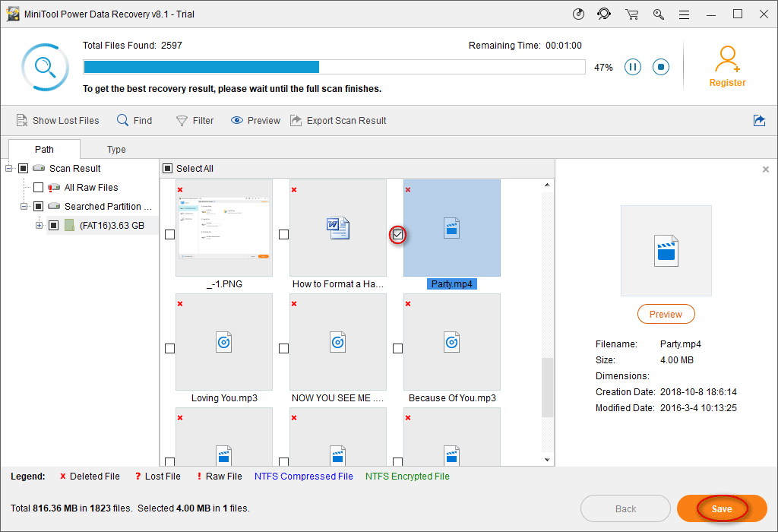Switch to the Type tab

coord(116,150)
